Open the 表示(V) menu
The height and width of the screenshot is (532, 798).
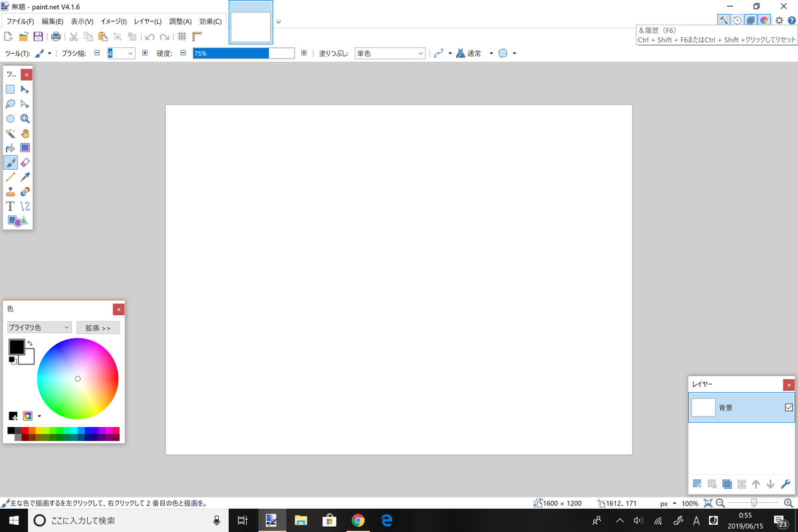(x=82, y=21)
